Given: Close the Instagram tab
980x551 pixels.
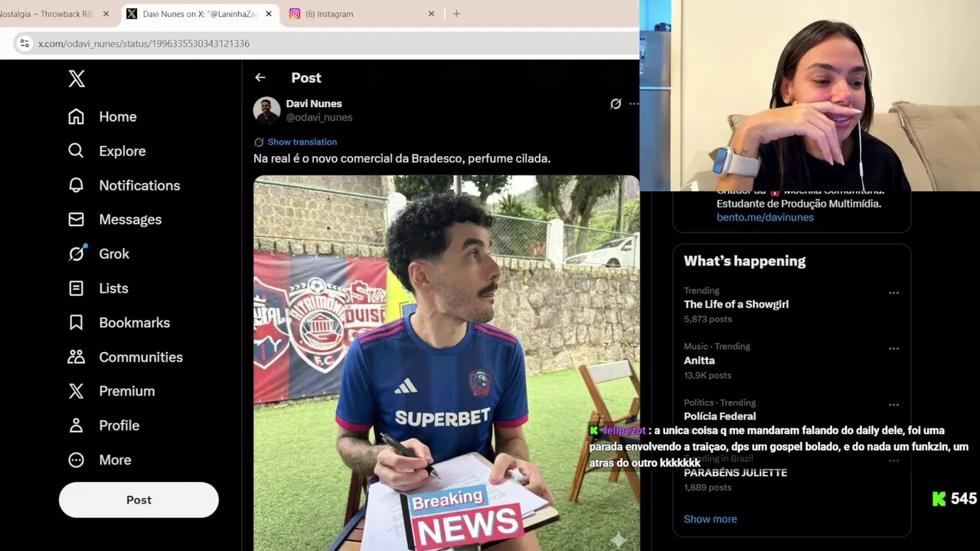Looking at the screenshot, I should click(431, 14).
